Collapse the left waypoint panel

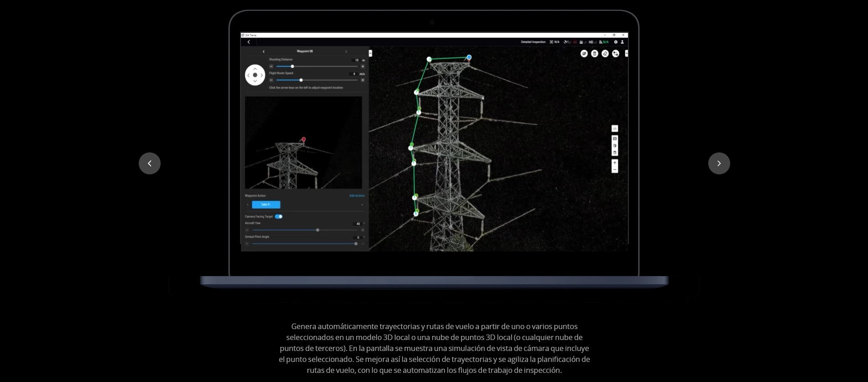(x=370, y=53)
